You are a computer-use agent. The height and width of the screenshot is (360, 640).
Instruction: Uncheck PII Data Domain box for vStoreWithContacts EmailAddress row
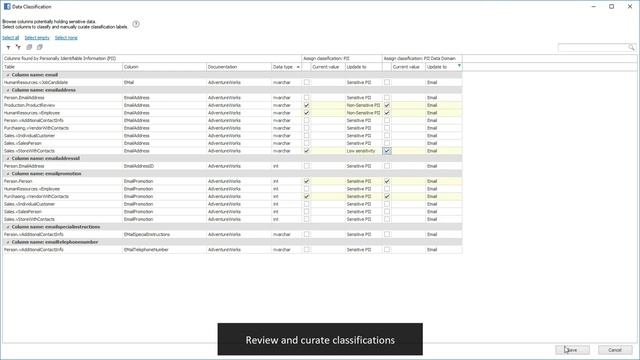[x=387, y=151]
